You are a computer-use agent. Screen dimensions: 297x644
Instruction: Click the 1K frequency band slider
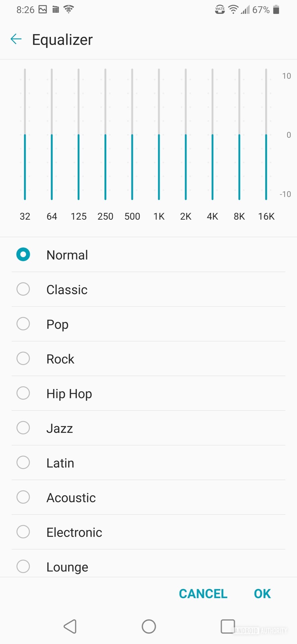coord(159,135)
